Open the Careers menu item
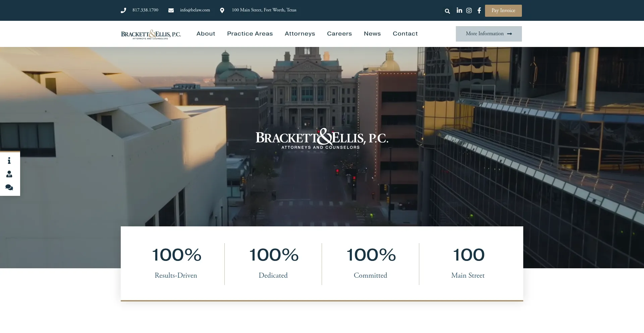 (x=339, y=34)
